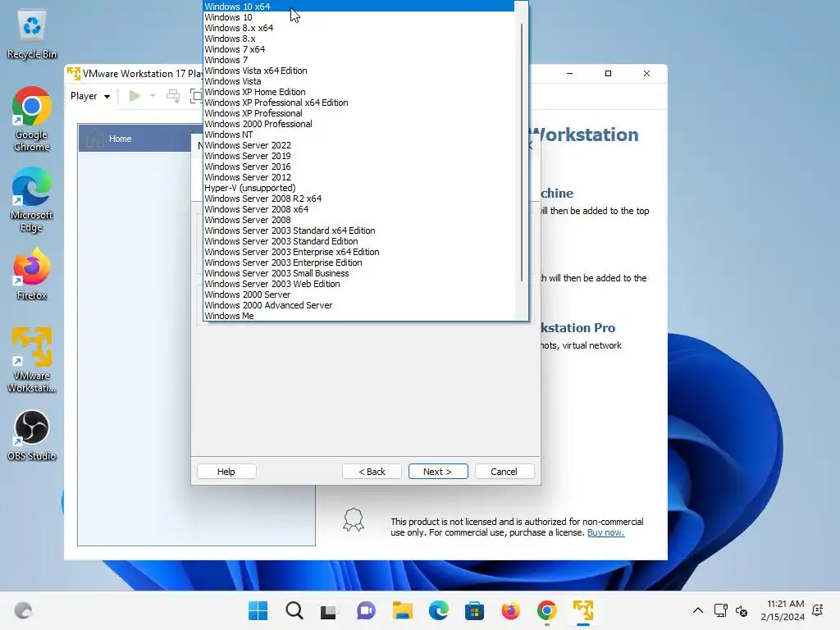The image size is (840, 630).
Task: Switch to VMware Player on taskbar
Action: [x=583, y=610]
